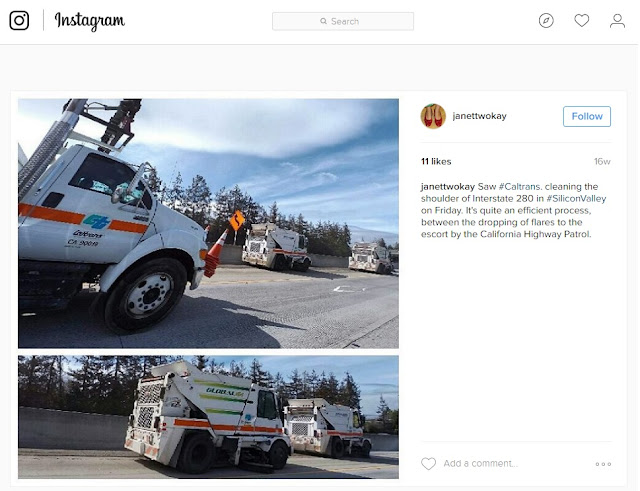The height and width of the screenshot is (491, 640).
Task: View the 11 likes list
Action: pyautogui.click(x=436, y=162)
